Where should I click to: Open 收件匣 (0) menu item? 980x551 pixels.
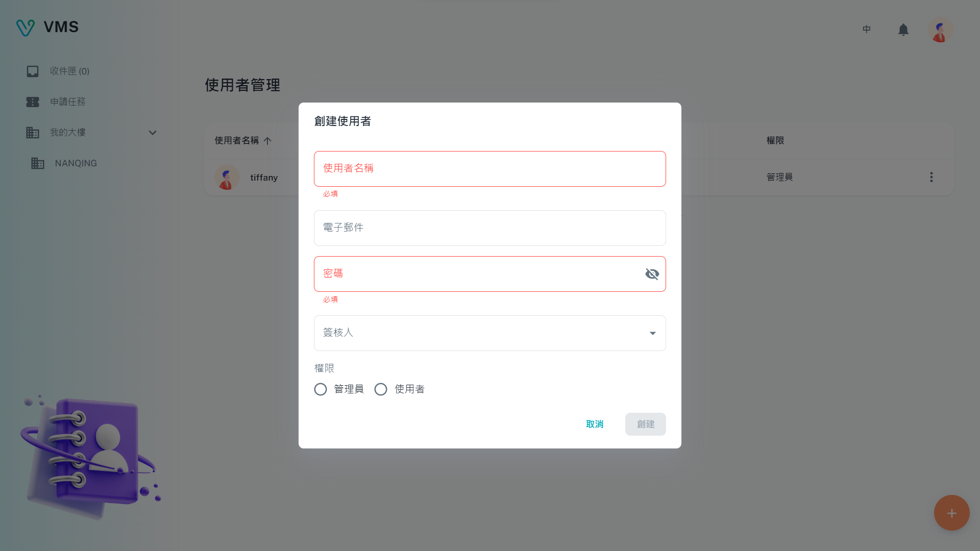click(69, 71)
